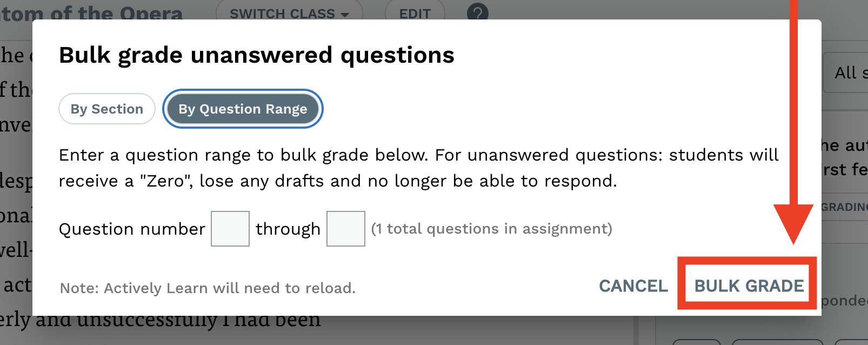Image resolution: width=868 pixels, height=345 pixels.
Task: Select the By Question Range option
Action: 243,109
